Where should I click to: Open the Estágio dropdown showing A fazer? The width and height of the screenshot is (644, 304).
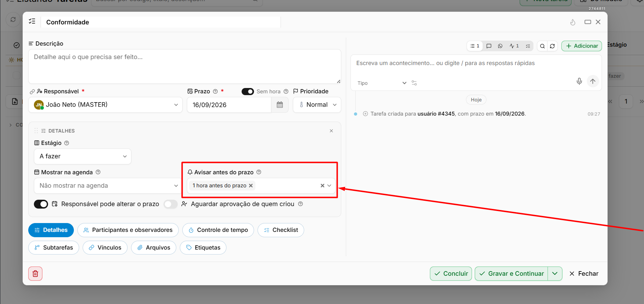point(83,156)
